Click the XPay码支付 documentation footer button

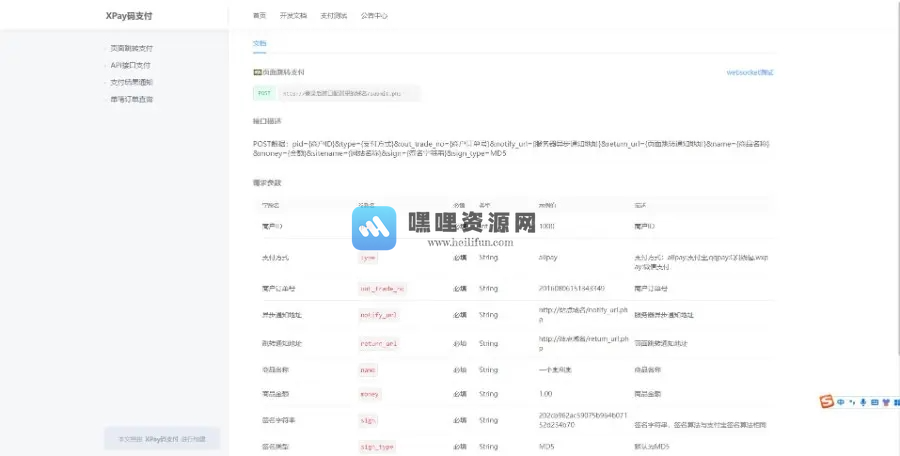coord(162,439)
